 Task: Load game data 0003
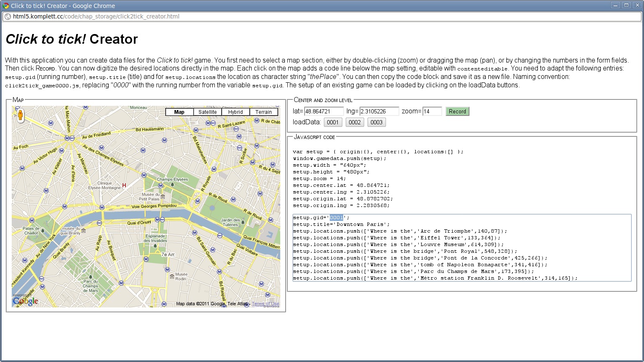[376, 122]
